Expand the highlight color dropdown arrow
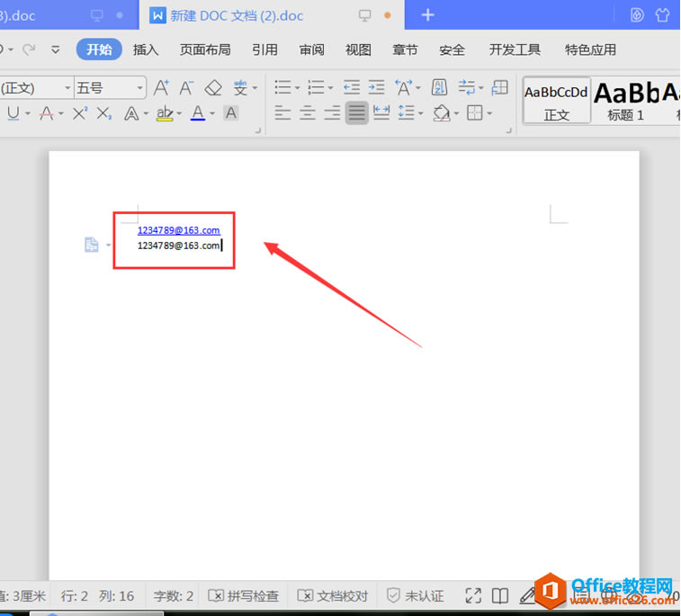 pos(179,113)
